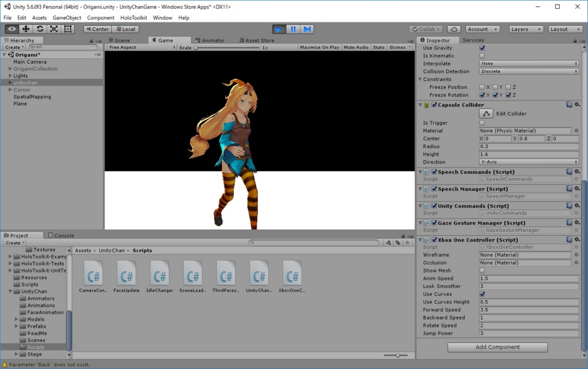This screenshot has width=588, height=369.
Task: Disable the Capsule Collider component checkbox
Action: tap(434, 105)
